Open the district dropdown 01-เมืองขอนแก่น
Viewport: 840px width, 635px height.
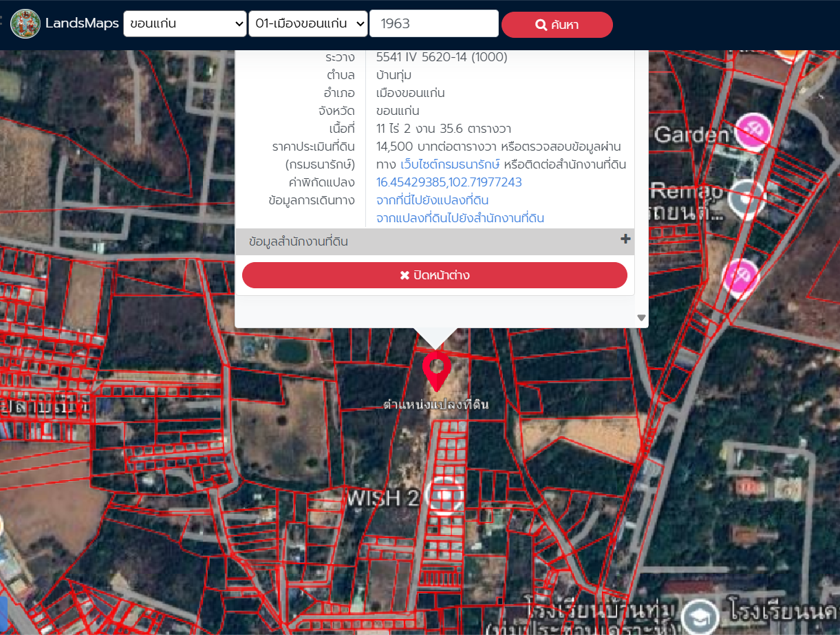pyautogui.click(x=308, y=24)
